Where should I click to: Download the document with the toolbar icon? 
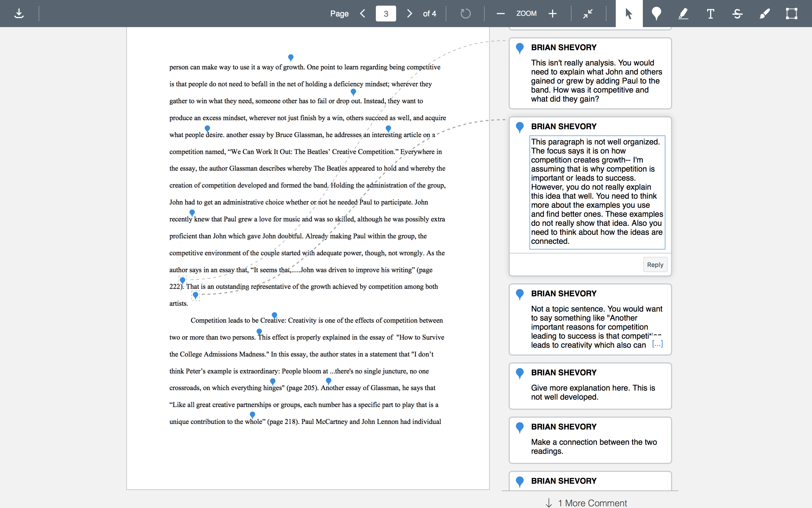pyautogui.click(x=19, y=14)
